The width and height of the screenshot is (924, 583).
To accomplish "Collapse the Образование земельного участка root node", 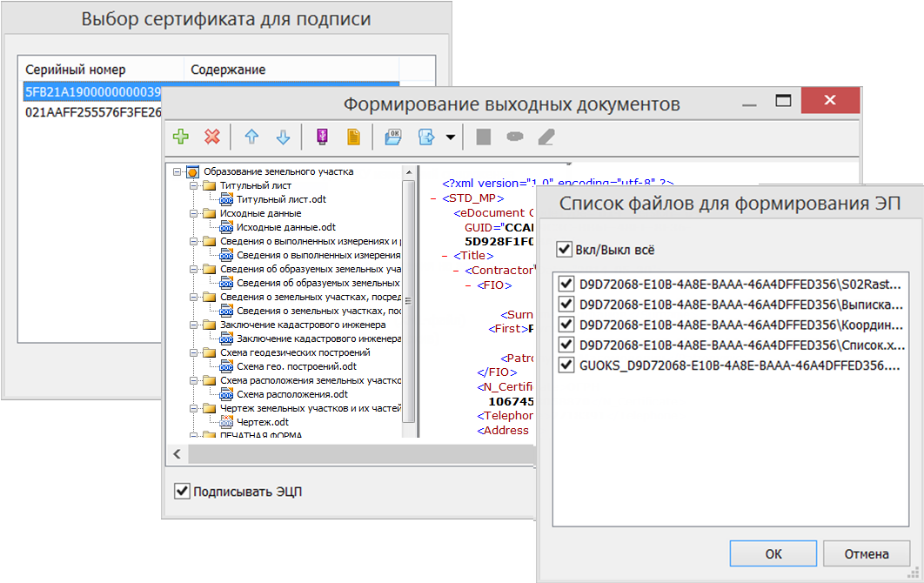I will point(177,171).
